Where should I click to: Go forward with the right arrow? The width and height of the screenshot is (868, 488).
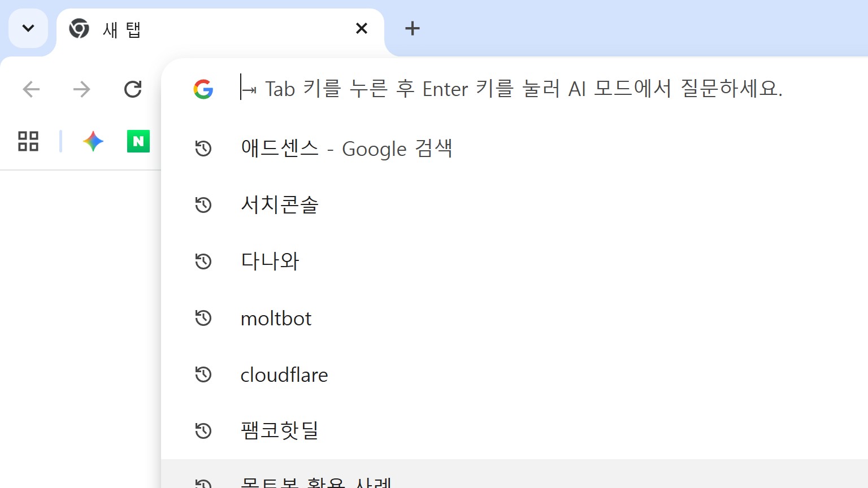82,89
